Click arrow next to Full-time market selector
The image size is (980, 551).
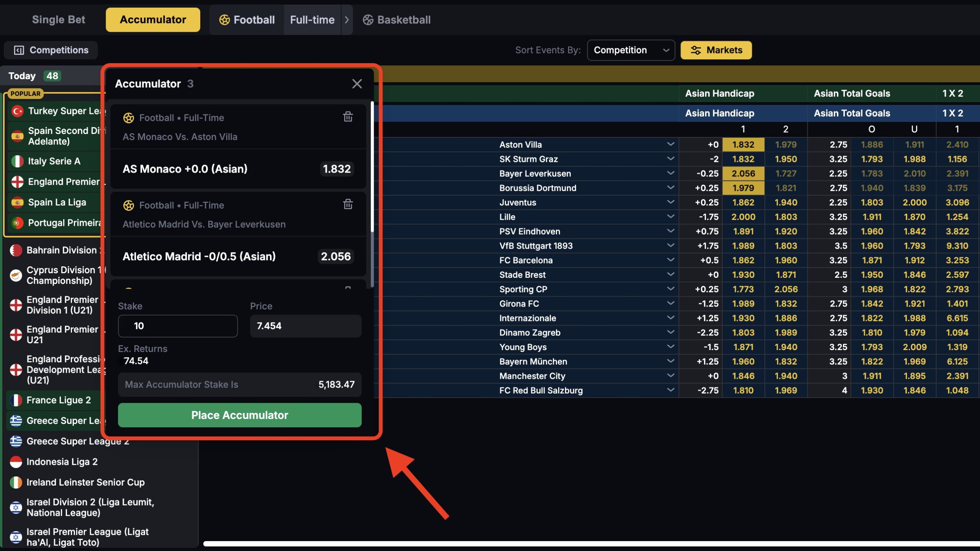pyautogui.click(x=346, y=20)
